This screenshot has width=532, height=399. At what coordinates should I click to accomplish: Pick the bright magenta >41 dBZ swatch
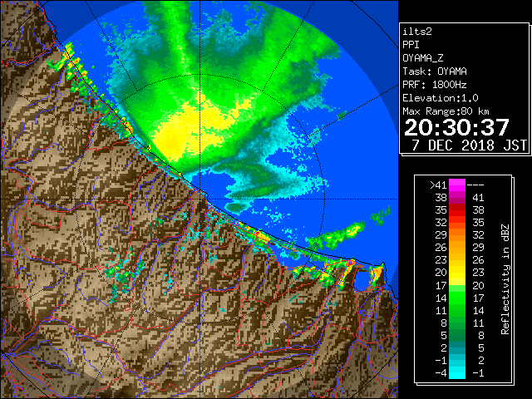point(457,185)
